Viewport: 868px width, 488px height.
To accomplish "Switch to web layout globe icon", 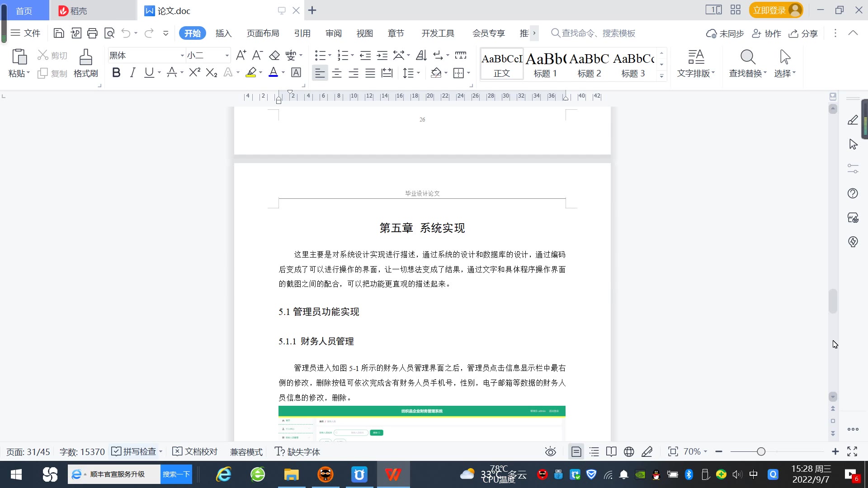I will coord(629,451).
